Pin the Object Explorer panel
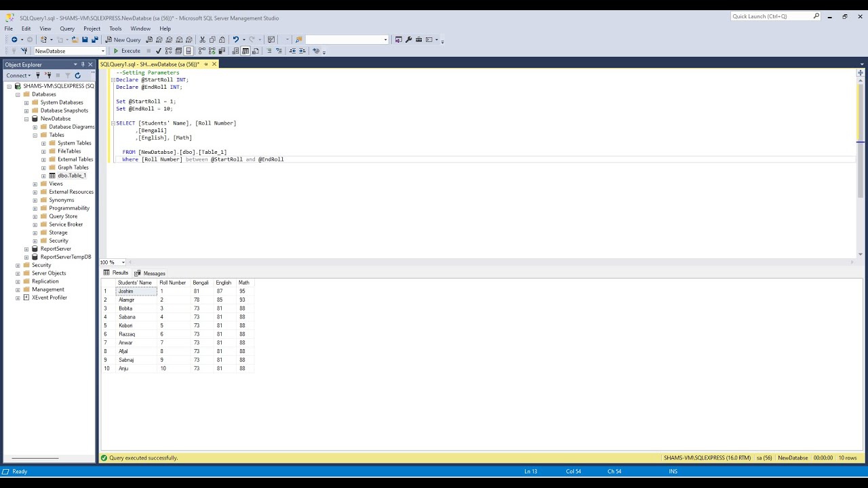This screenshot has width=868, height=488. pos(83,64)
